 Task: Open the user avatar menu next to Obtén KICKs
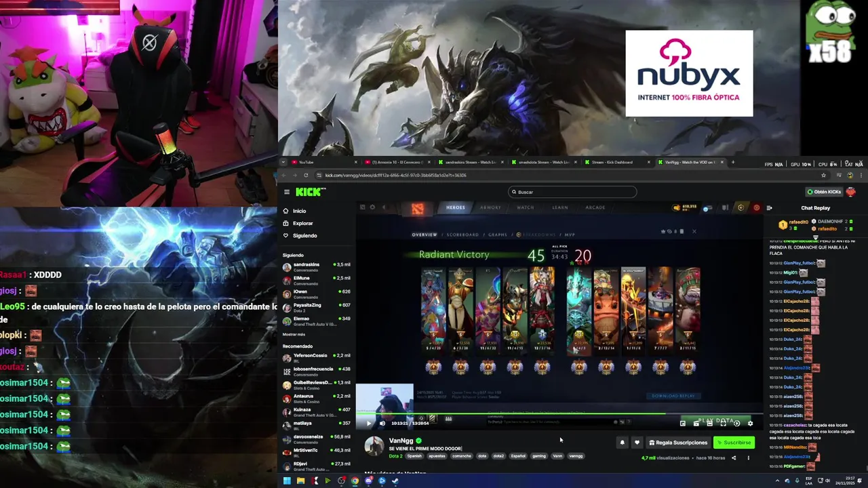(850, 192)
